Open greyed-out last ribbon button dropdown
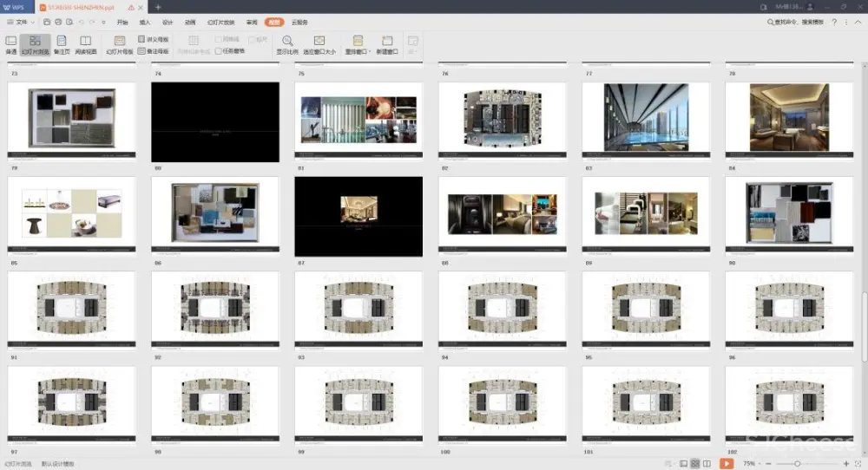Image resolution: width=868 pixels, height=470 pixels. tap(413, 44)
